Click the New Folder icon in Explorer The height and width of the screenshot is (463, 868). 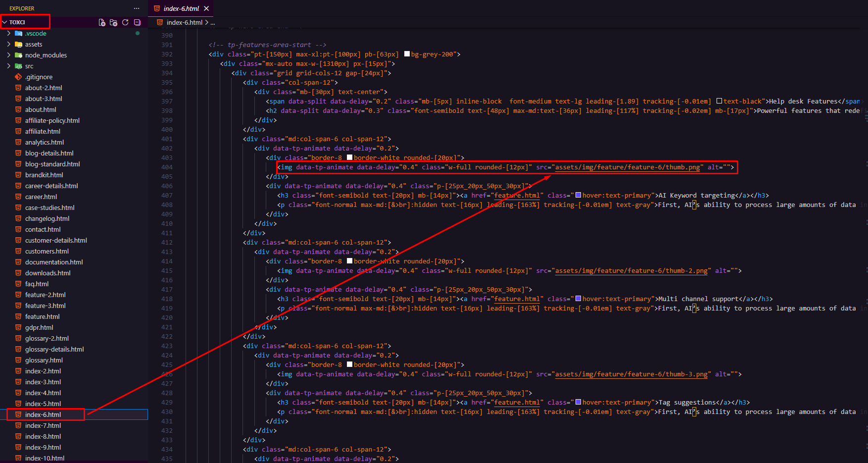coord(113,22)
